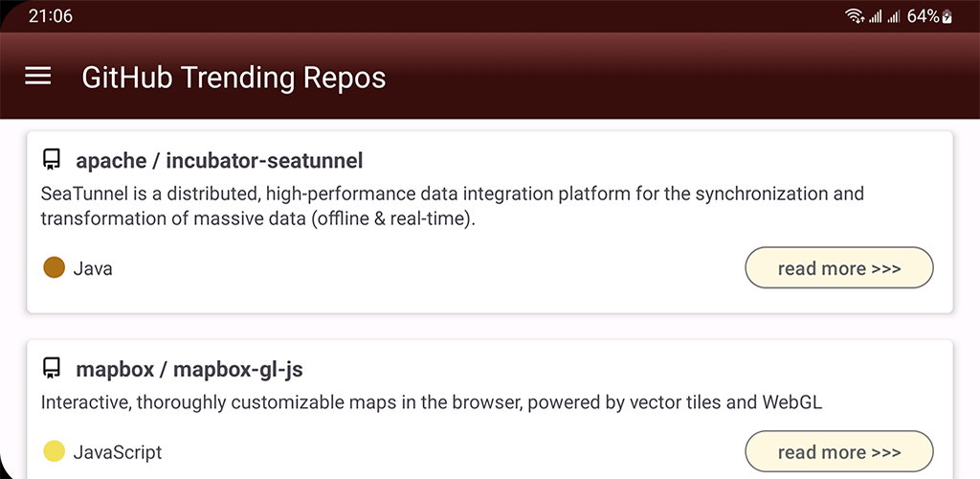The width and height of the screenshot is (980, 479).
Task: Click the SeaTunnel description text
Action: click(x=453, y=206)
